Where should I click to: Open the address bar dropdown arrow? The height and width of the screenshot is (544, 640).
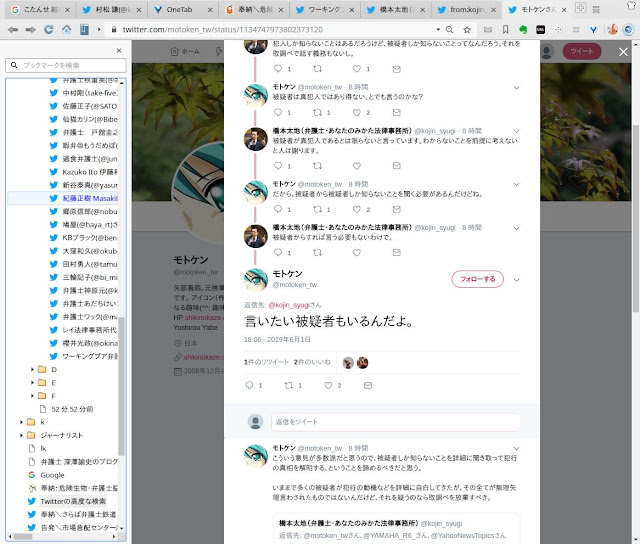pos(438,29)
